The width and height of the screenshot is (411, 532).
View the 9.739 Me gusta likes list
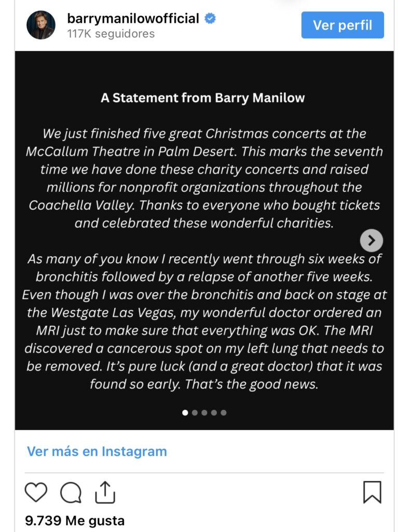coord(75,520)
